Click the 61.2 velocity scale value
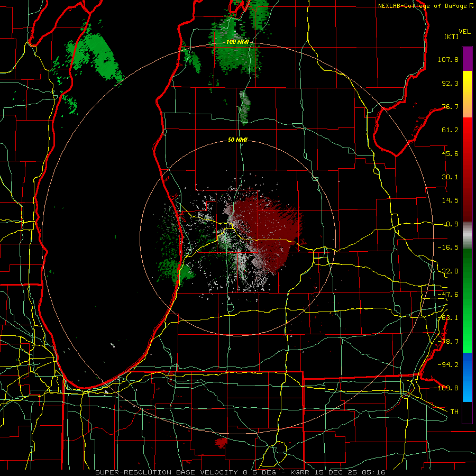 tap(450, 130)
